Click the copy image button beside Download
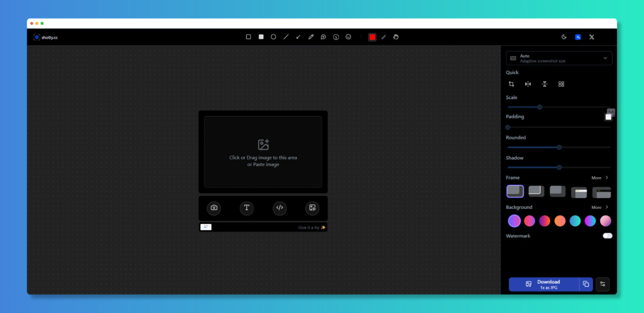The width and height of the screenshot is (644, 313). pyautogui.click(x=586, y=284)
